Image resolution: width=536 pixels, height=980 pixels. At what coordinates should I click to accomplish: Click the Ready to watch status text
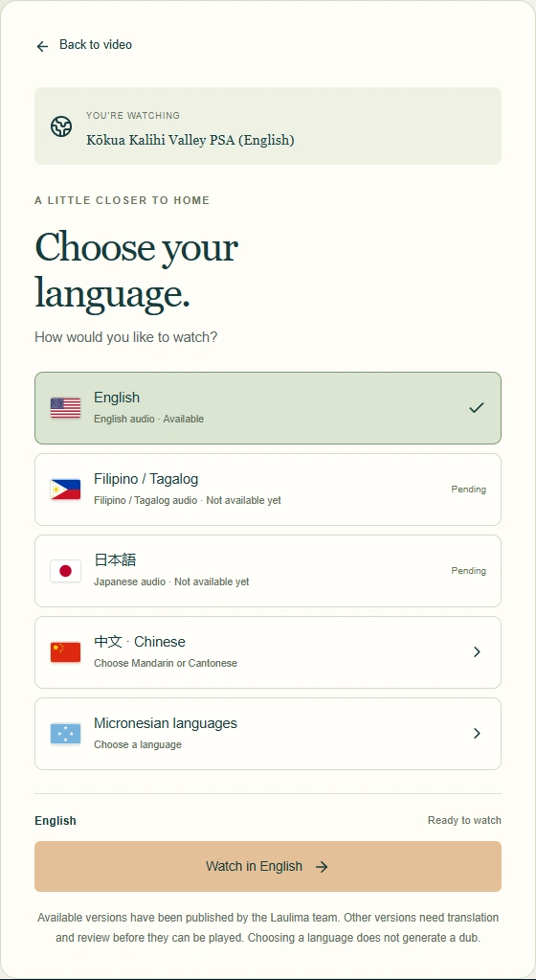coord(464,820)
